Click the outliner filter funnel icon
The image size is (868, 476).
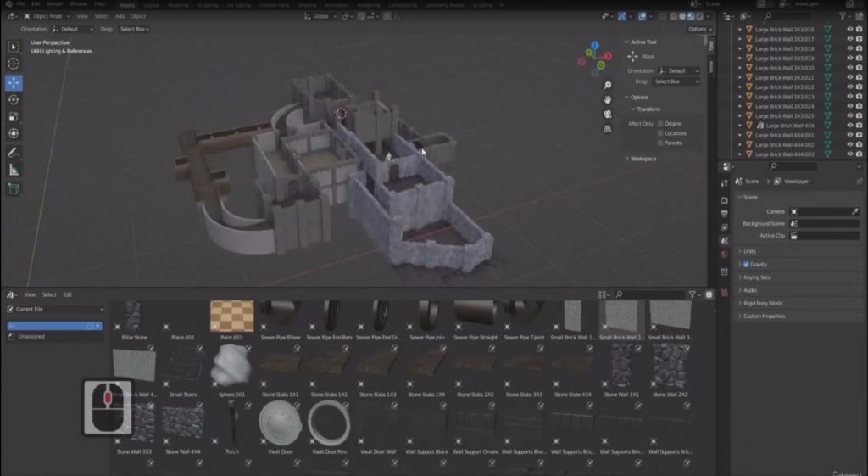click(x=843, y=17)
